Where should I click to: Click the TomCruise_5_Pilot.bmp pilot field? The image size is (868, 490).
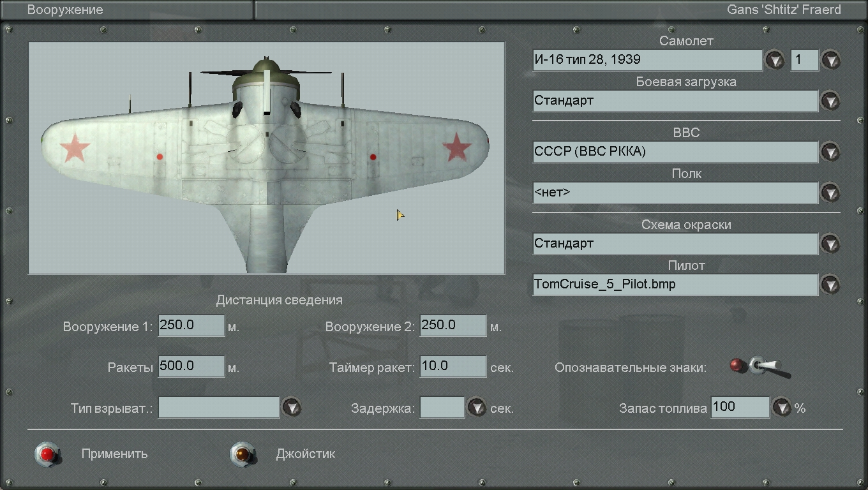(x=675, y=285)
